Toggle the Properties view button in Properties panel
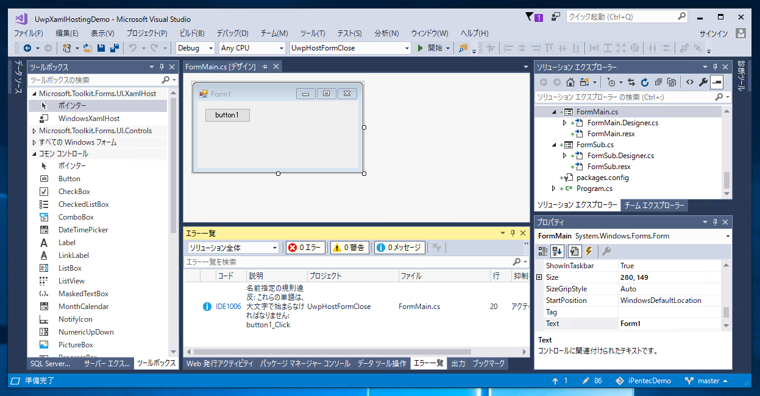Screen dimensions: 760x396 coord(574,251)
